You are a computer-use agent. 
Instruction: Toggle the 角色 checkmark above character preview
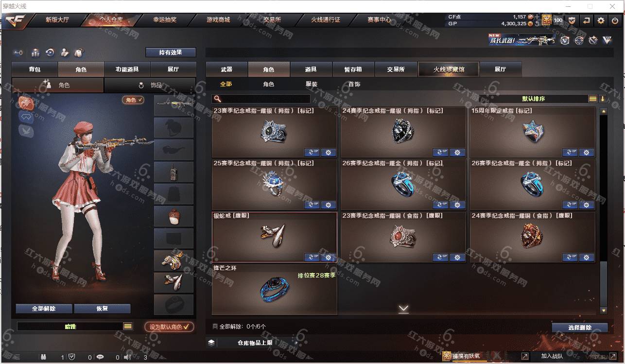pos(133,100)
